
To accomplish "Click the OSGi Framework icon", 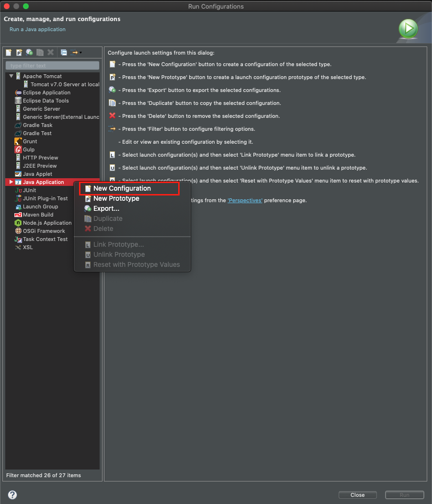I will (18, 231).
